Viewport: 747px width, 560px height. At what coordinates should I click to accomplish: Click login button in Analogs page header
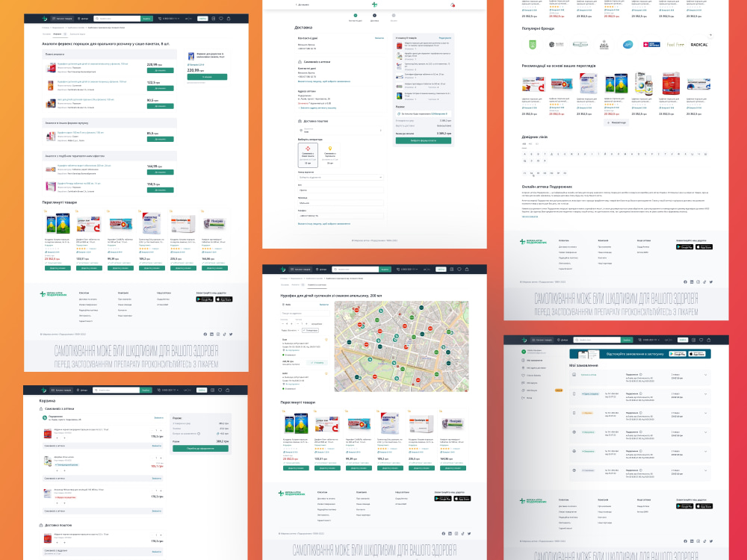tap(202, 19)
